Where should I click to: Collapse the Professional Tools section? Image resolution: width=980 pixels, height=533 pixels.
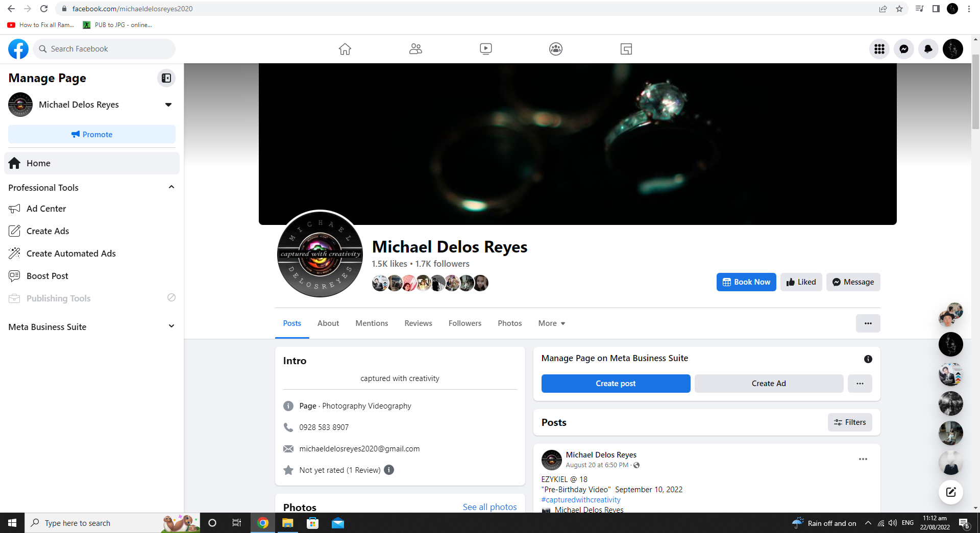click(x=171, y=187)
